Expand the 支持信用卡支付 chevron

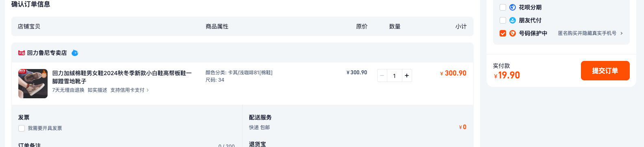pyautogui.click(x=148, y=90)
